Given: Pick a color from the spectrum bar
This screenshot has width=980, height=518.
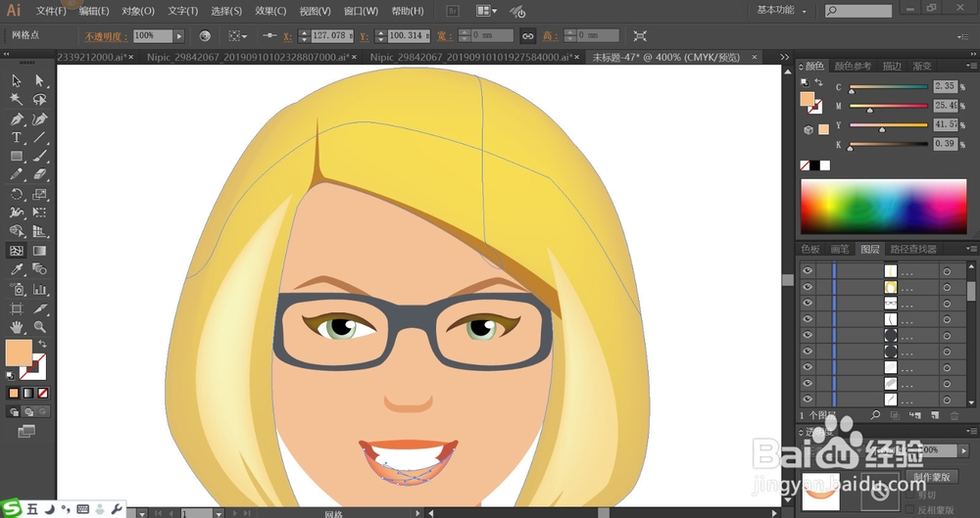Looking at the screenshot, I should pyautogui.click(x=883, y=207).
